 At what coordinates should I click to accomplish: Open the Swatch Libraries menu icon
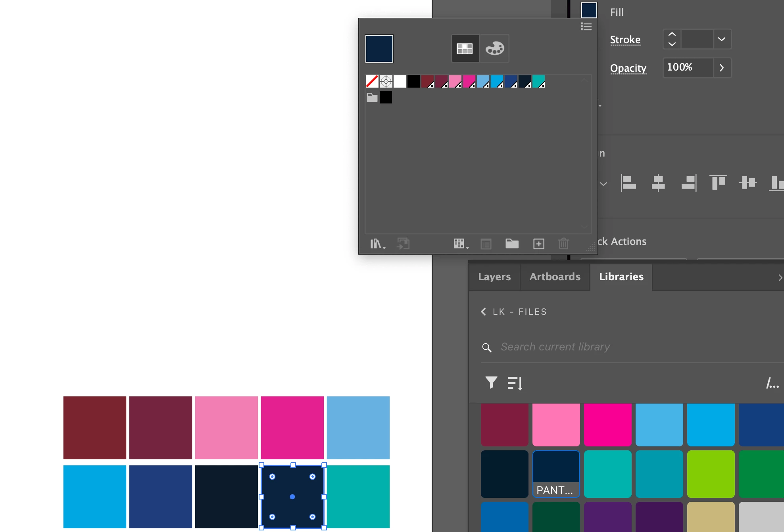click(377, 243)
